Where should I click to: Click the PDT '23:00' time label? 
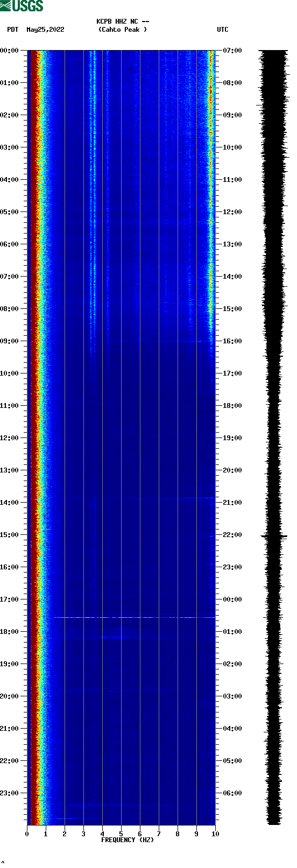[10, 793]
